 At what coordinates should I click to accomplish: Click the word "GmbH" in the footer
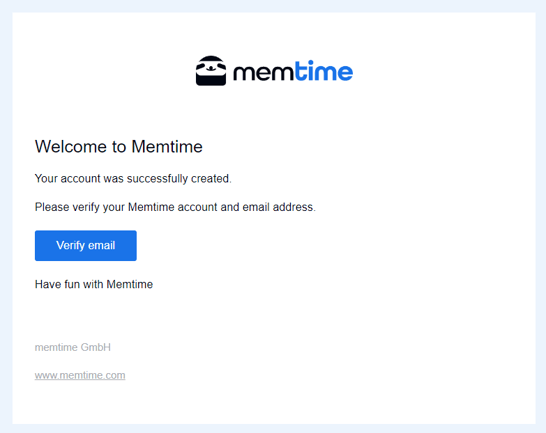click(x=96, y=347)
